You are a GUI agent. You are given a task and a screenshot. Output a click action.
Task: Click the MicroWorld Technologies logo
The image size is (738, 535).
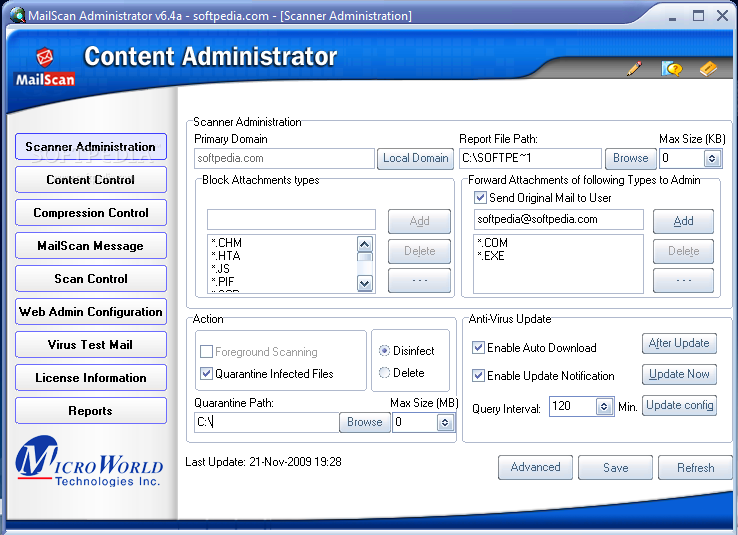tap(89, 461)
